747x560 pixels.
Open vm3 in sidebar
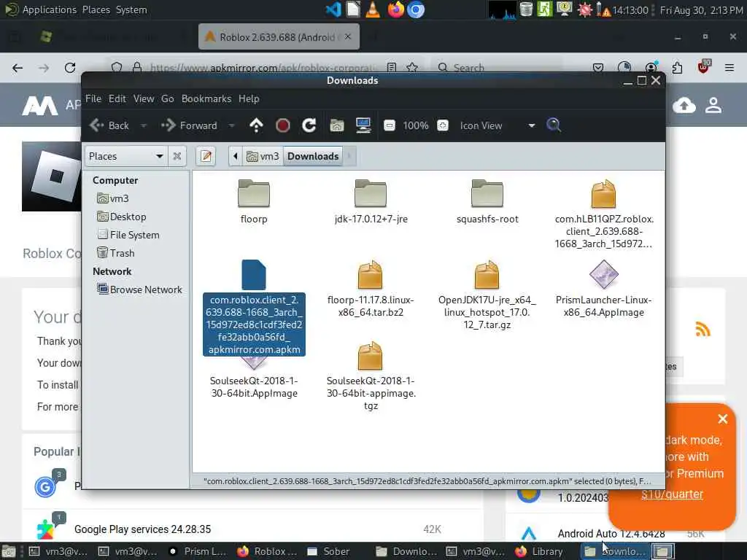pos(113,198)
